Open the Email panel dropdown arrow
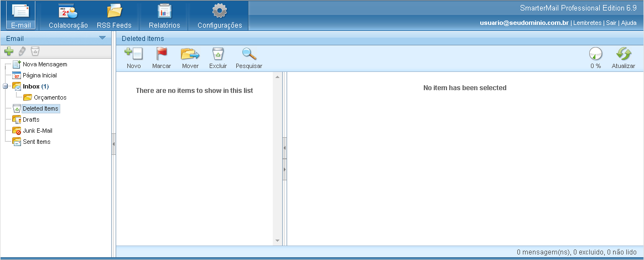644x260 pixels. tap(102, 38)
